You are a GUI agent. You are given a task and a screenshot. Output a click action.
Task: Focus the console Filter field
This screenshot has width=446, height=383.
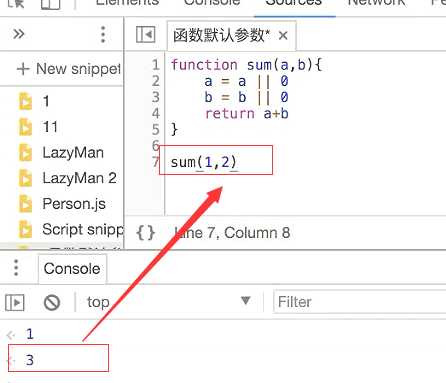click(x=359, y=302)
